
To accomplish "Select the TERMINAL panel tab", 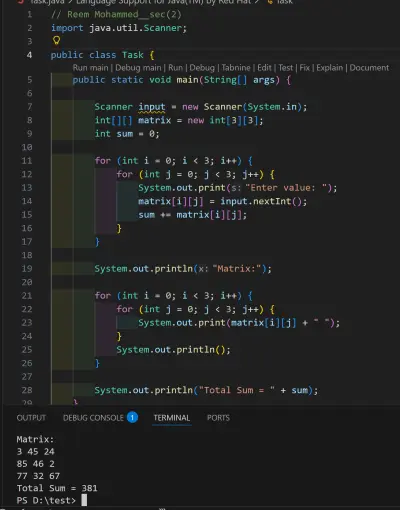I will click(x=172, y=418).
